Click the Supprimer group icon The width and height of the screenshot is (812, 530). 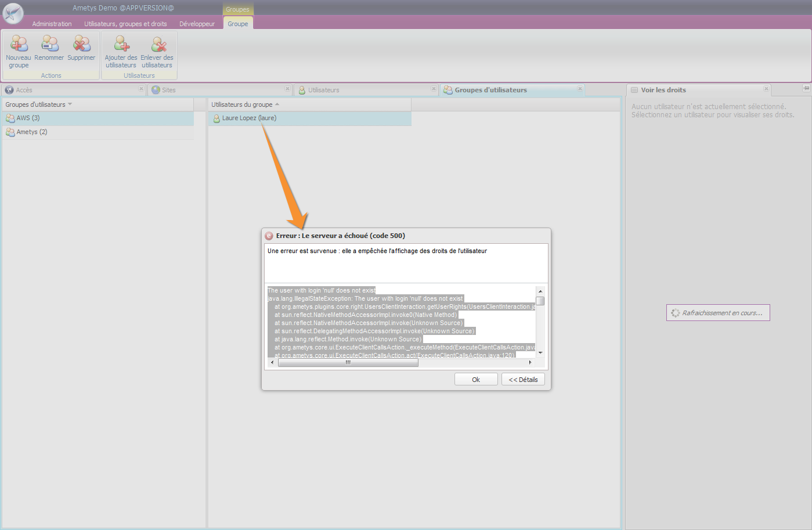pyautogui.click(x=81, y=44)
